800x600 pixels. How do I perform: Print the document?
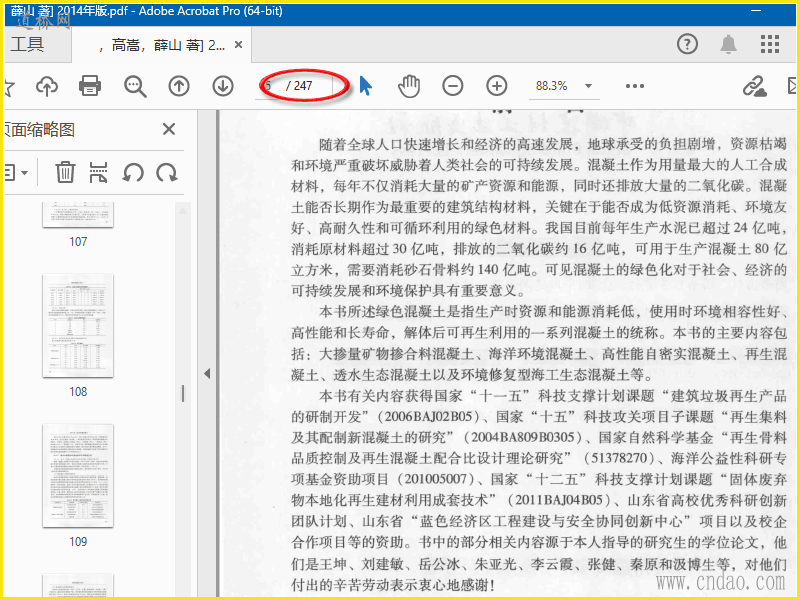coord(90,86)
